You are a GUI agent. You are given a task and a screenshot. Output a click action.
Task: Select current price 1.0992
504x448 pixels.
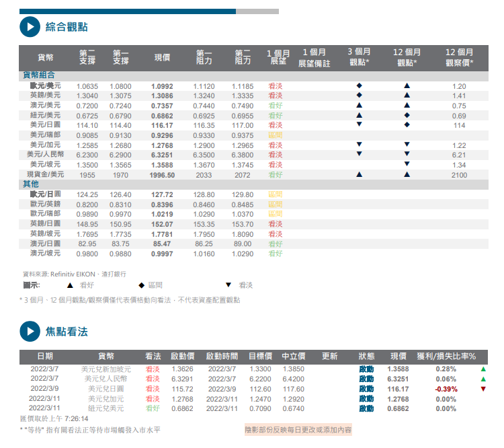tap(162, 86)
